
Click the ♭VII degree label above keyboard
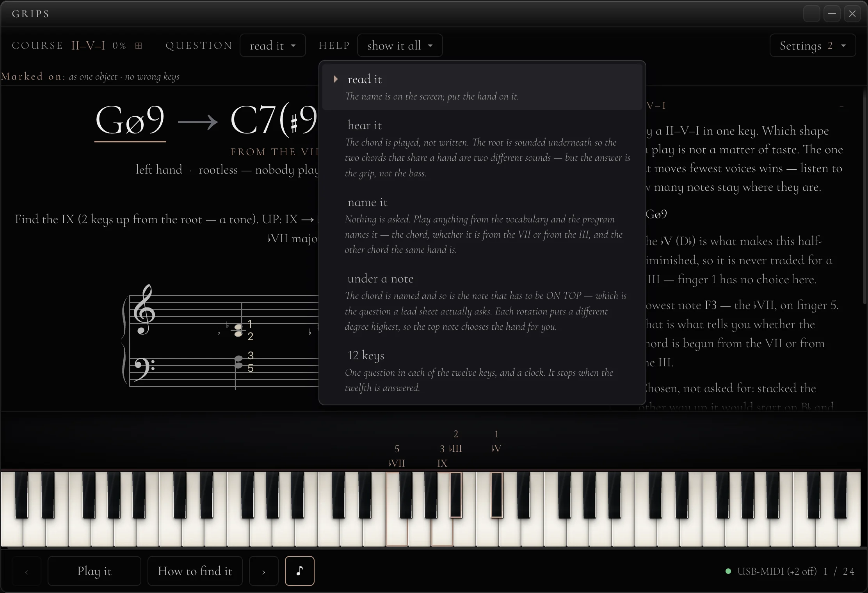pos(397,463)
